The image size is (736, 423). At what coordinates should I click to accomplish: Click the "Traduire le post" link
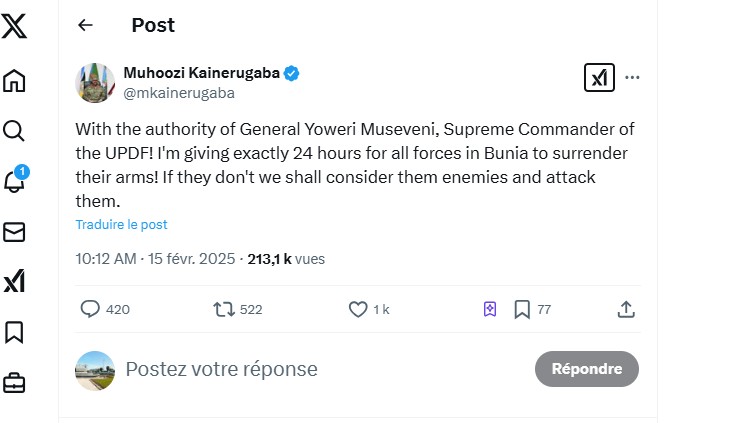[x=121, y=225]
